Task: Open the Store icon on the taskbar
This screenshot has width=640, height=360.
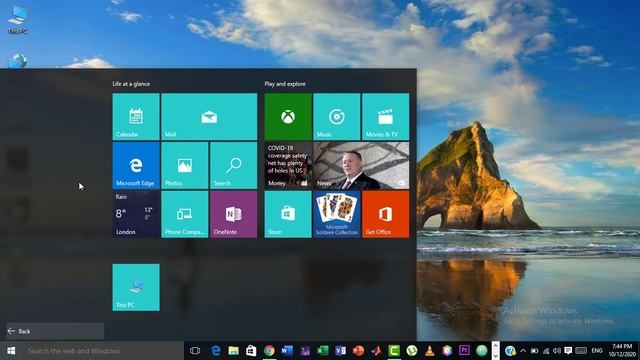Action: 251,351
